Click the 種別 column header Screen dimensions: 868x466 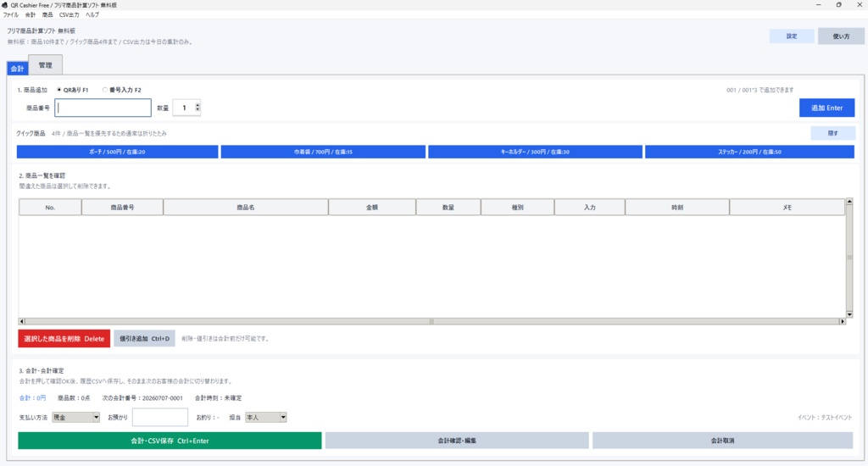518,208
